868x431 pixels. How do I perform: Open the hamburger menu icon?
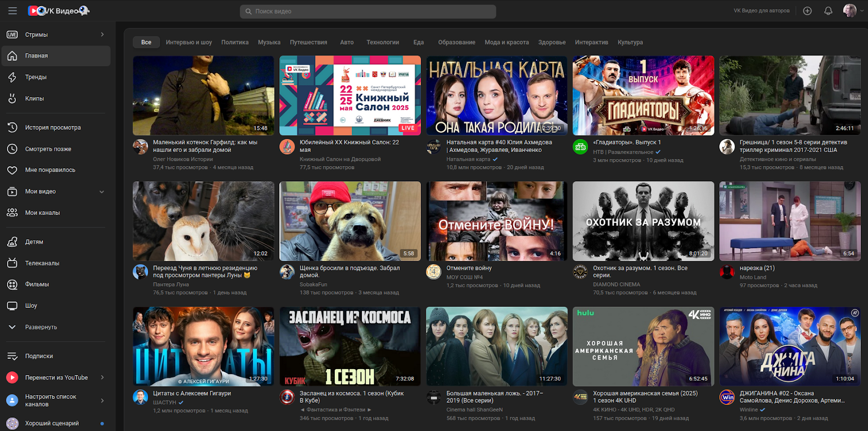coord(12,11)
